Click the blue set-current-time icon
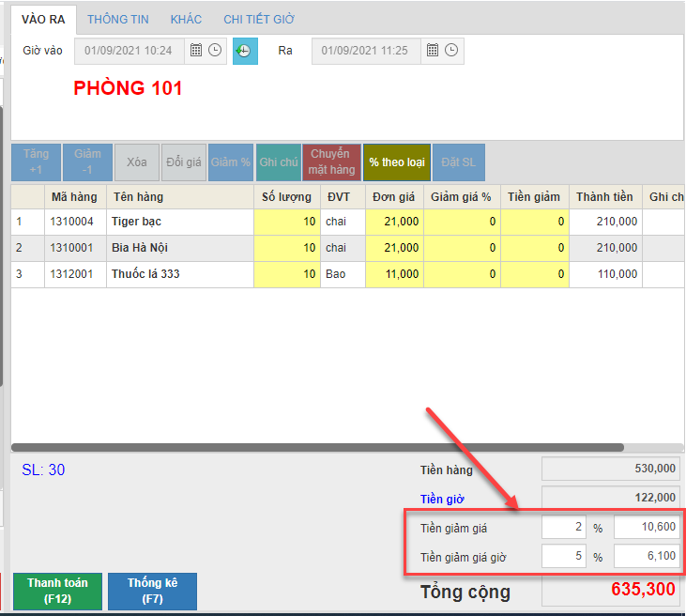 [244, 51]
